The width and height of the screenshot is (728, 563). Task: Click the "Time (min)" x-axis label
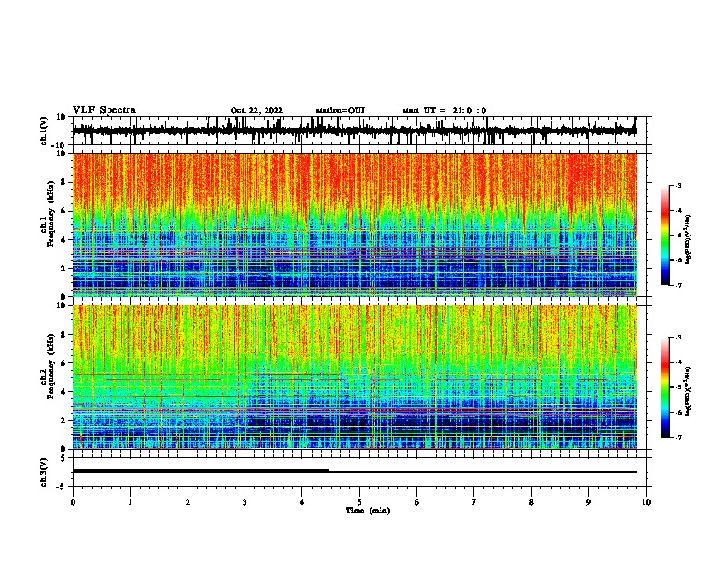pos(368,511)
